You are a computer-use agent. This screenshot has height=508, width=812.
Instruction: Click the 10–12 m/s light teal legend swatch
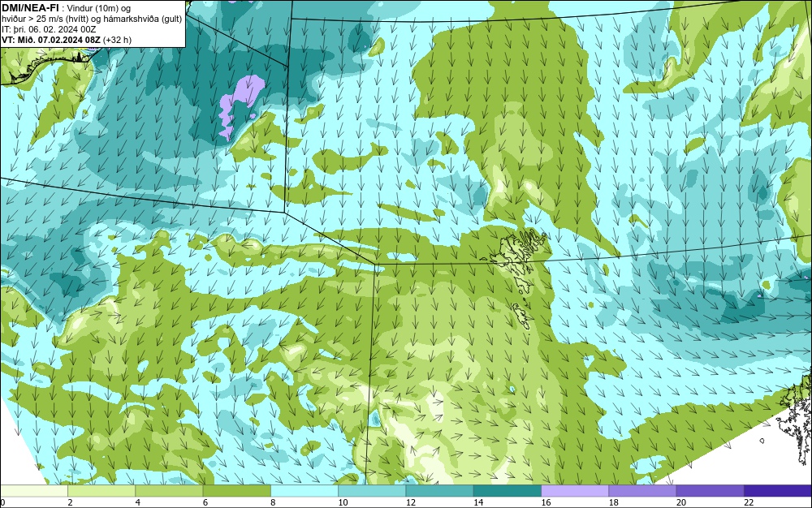point(372,491)
